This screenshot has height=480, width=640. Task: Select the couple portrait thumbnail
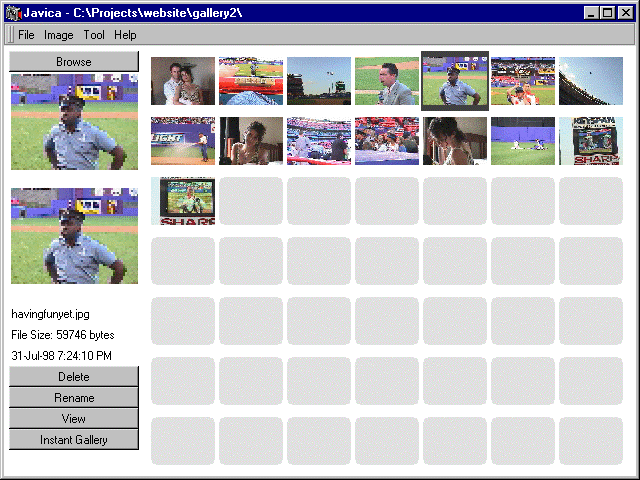coord(183,81)
